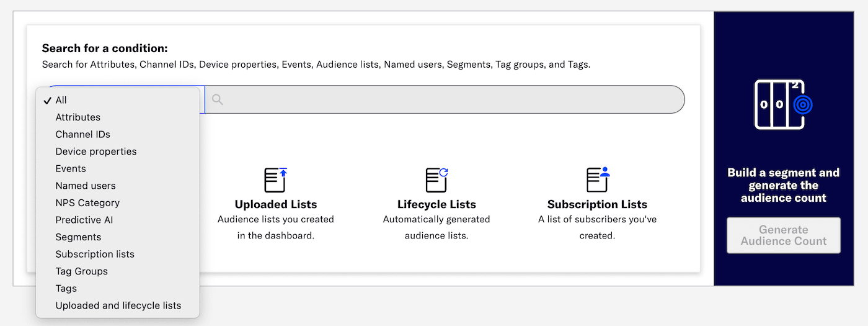This screenshot has width=868, height=326.
Task: Choose Tags from the dropdown menu
Action: 66,288
